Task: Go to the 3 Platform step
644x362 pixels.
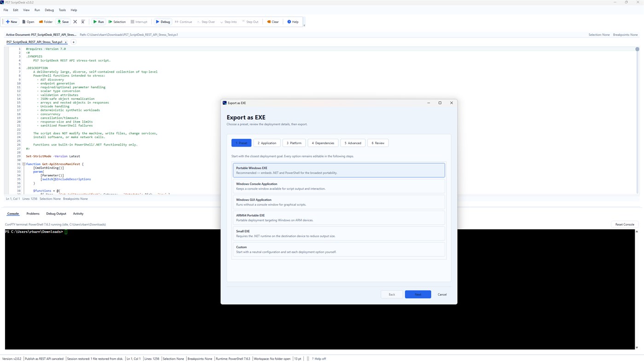Action: [294, 143]
